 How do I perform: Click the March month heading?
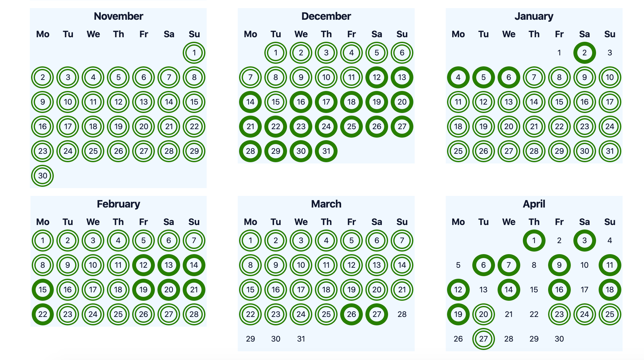pyautogui.click(x=326, y=204)
